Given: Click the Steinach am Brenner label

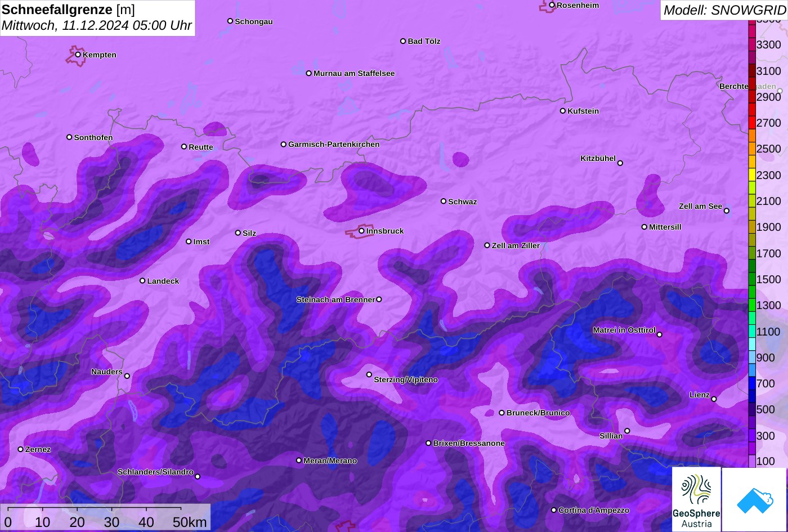Looking at the screenshot, I should click(x=335, y=300).
